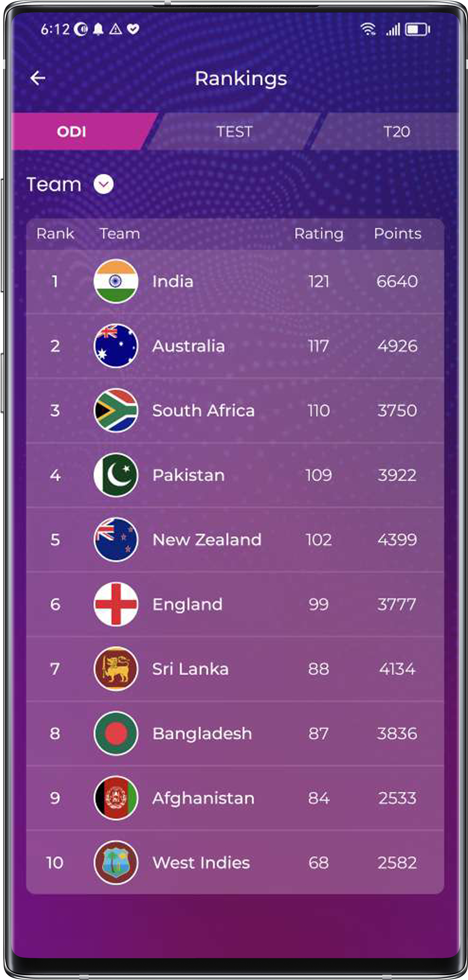
Task: Select the West Indies team name
Action: [x=201, y=863]
